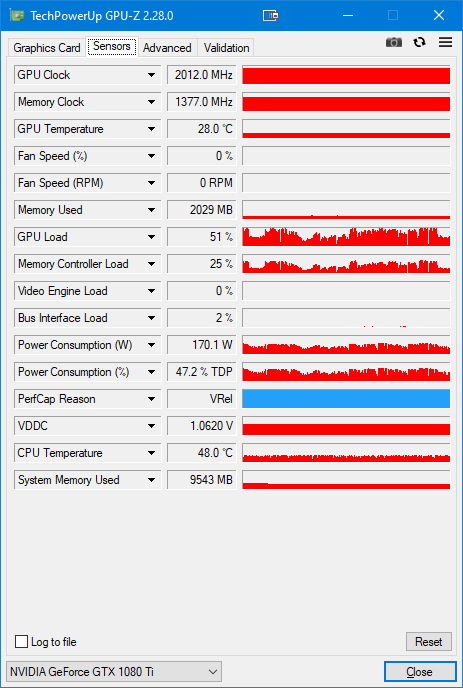Open the PerfCap Reason dropdown

click(x=151, y=399)
